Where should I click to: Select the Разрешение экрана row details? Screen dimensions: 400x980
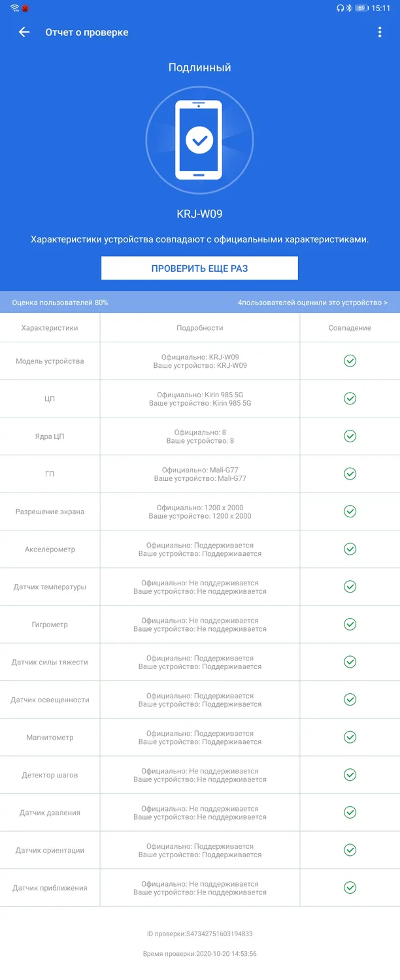[200, 512]
